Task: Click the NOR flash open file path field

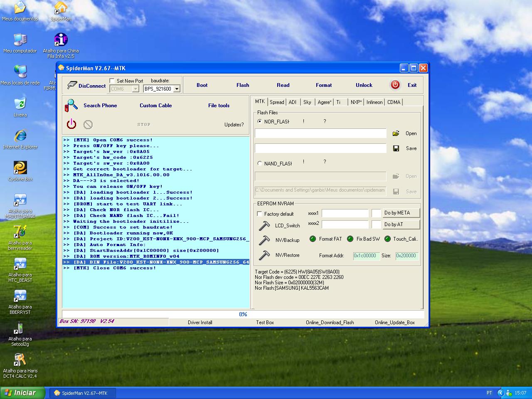Action: click(x=320, y=133)
